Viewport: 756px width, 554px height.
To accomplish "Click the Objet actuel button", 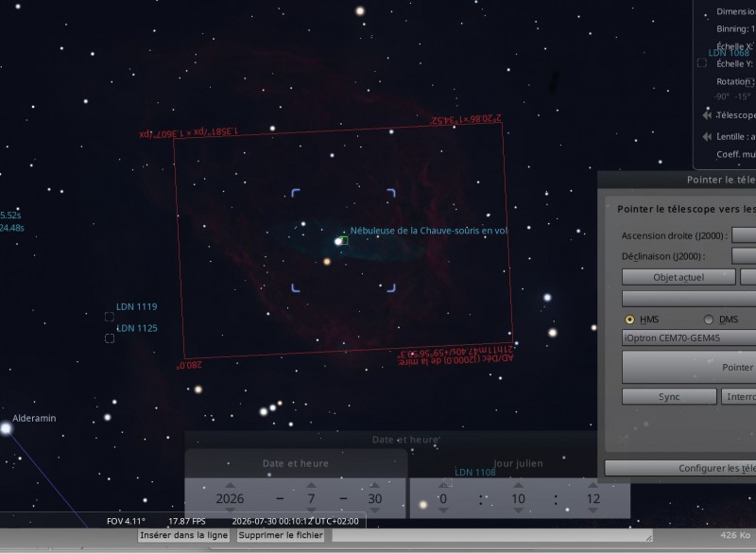I will click(679, 277).
